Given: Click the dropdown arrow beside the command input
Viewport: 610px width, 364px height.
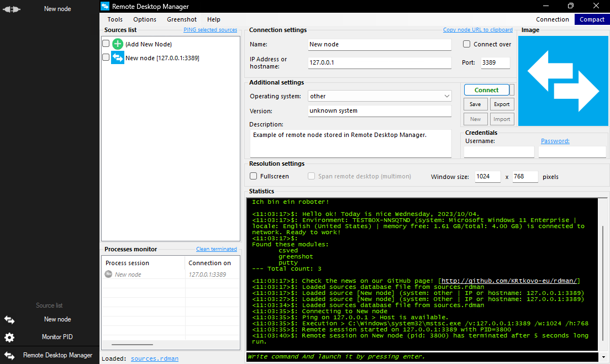Looking at the screenshot, I should pos(603,357).
